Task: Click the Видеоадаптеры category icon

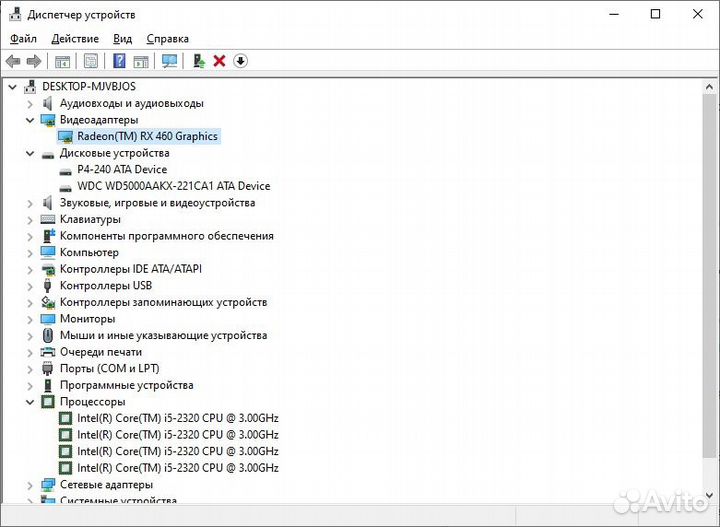Action: click(48, 120)
